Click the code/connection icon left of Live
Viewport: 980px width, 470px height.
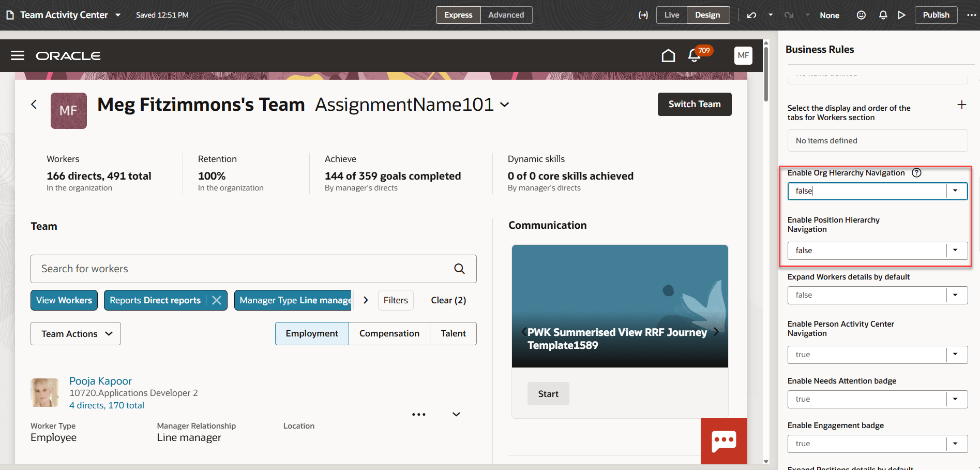(643, 15)
